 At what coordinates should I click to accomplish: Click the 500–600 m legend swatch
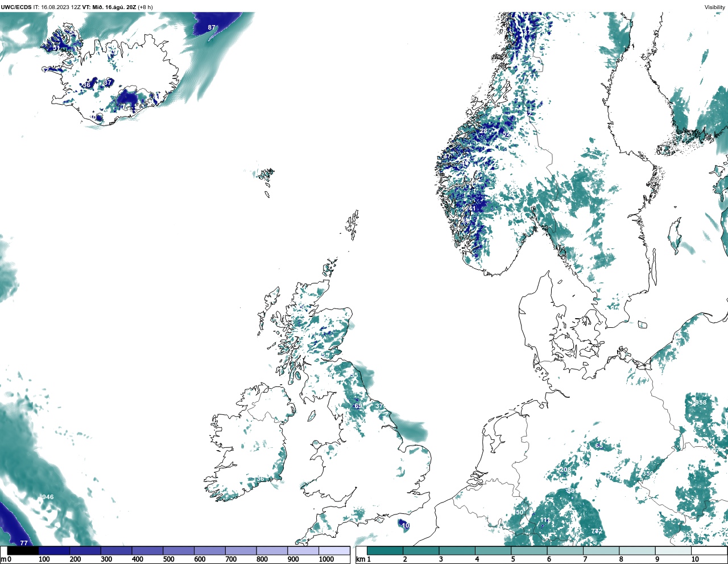[x=179, y=551]
